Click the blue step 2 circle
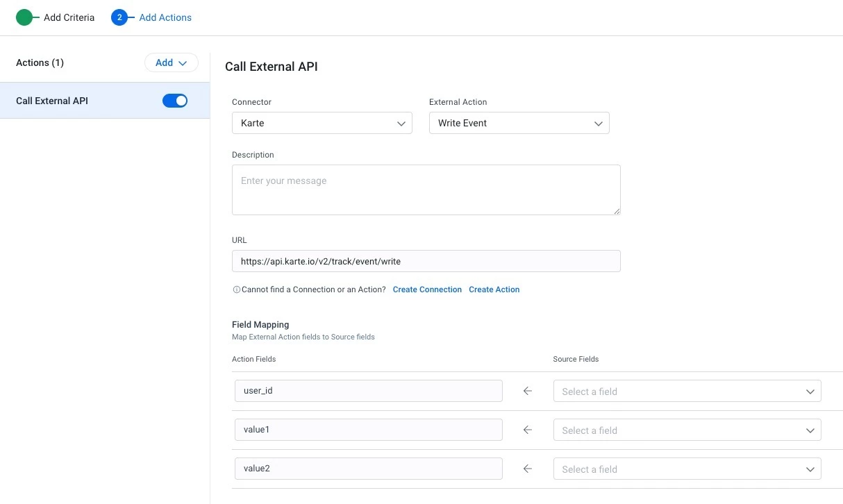Image resolution: width=843 pixels, height=504 pixels. 119,17
